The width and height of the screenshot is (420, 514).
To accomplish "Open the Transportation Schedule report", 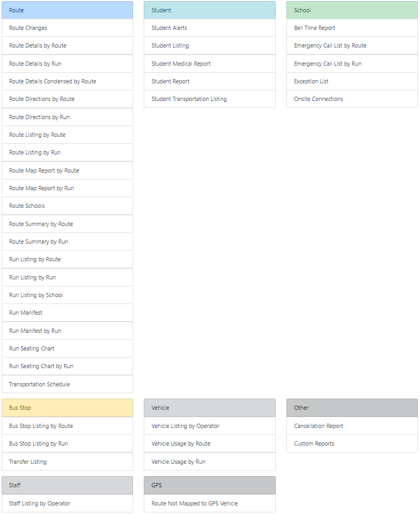I will tap(40, 384).
